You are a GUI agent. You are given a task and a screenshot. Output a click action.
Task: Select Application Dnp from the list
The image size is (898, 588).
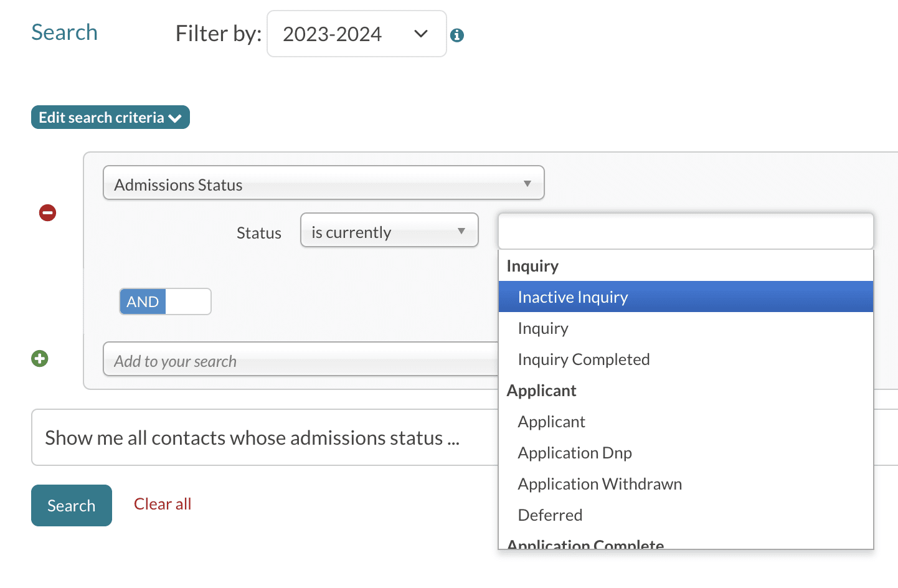tap(574, 453)
